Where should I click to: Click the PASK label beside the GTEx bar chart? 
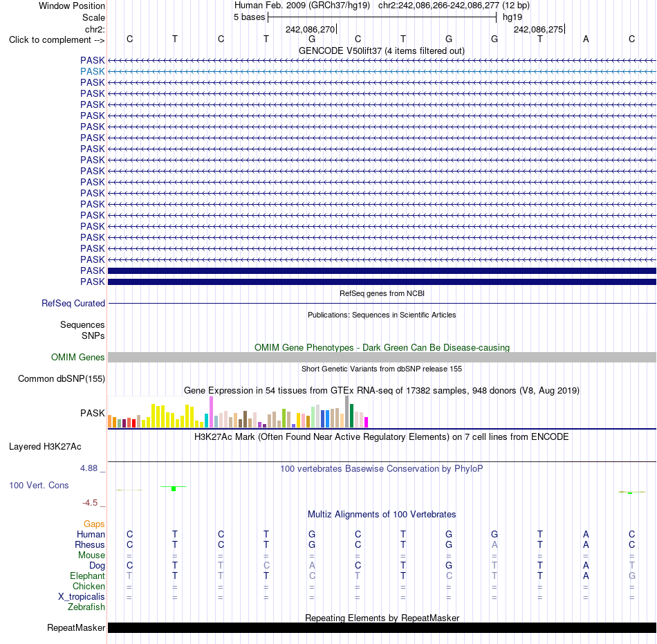click(x=92, y=413)
